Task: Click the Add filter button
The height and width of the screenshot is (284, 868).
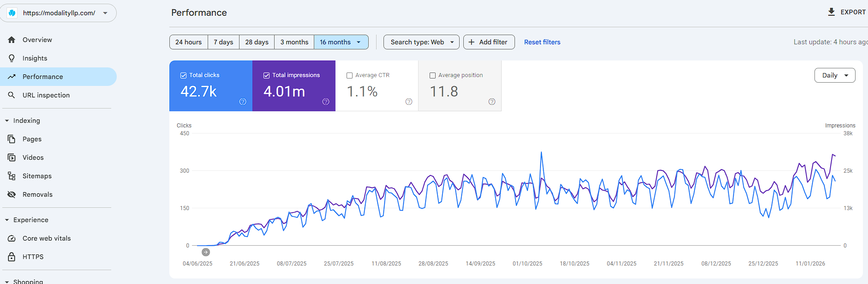Action: pyautogui.click(x=489, y=42)
